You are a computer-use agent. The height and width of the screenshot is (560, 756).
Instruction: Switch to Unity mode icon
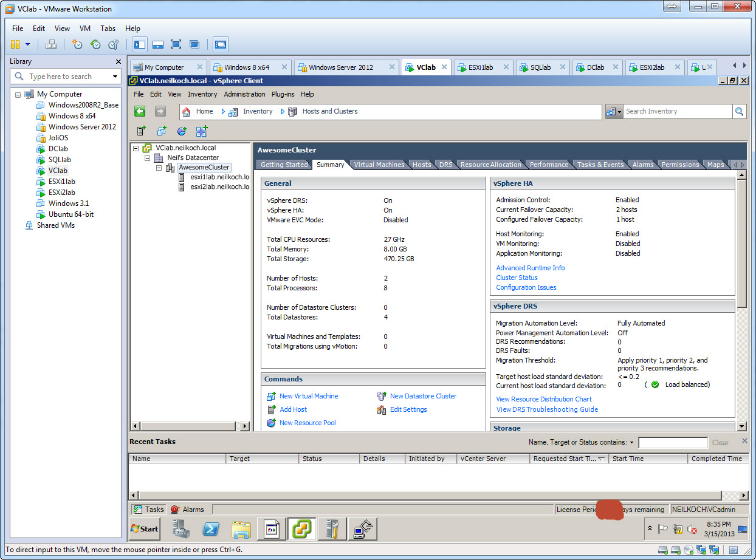click(194, 44)
